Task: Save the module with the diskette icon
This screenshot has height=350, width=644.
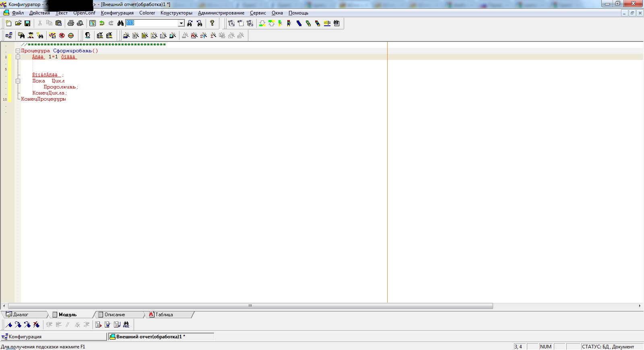Action: (27, 23)
